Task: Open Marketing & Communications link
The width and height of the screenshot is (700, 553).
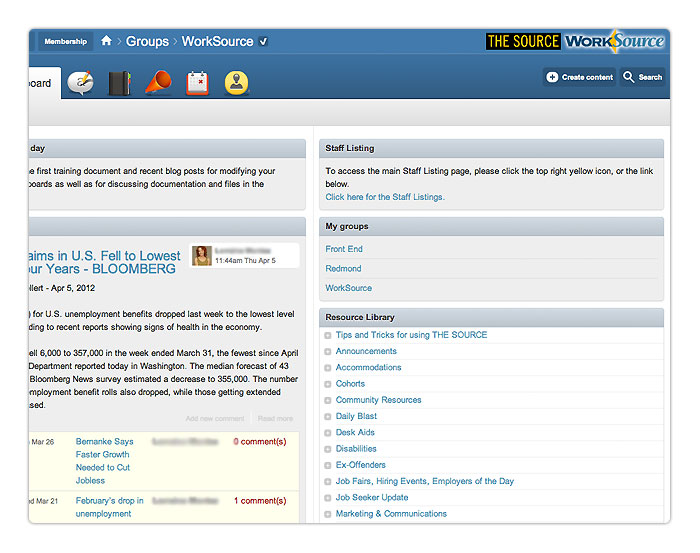Action: [x=391, y=514]
